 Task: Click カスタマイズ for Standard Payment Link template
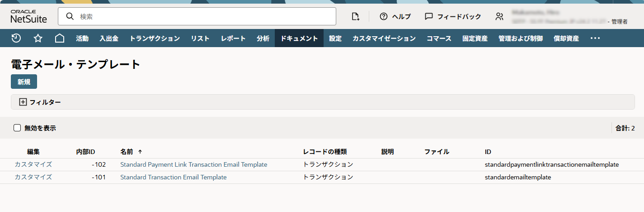(33, 164)
